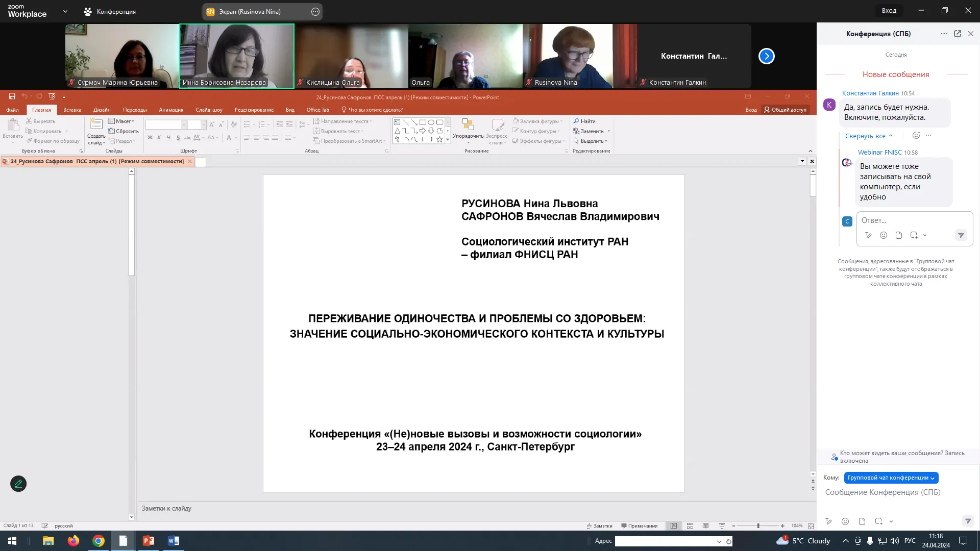Open the Дизайн ribbon tab
This screenshot has width=980, height=551.
(102, 110)
